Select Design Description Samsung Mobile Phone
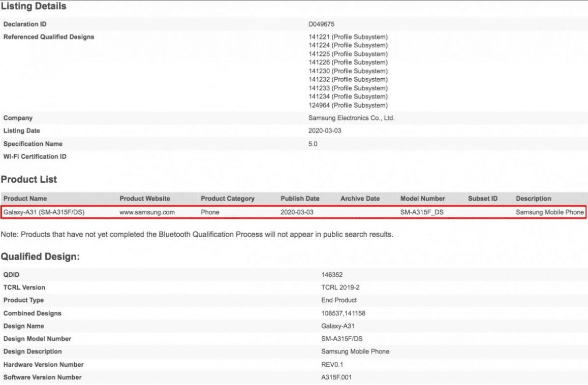 [x=355, y=351]
